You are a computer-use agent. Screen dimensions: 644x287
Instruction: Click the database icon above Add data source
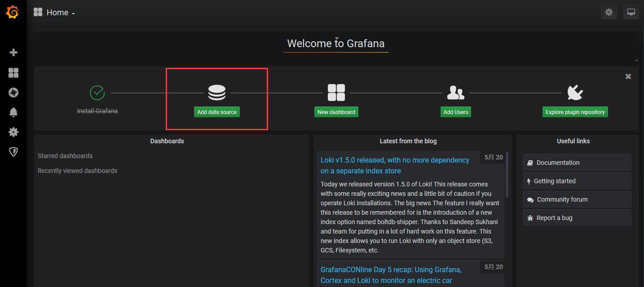point(217,93)
